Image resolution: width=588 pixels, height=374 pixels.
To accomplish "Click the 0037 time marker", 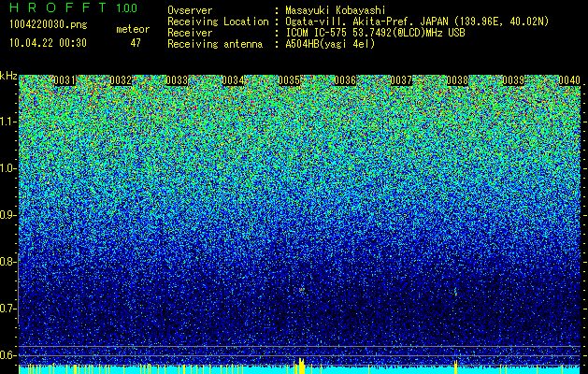I will tap(401, 80).
